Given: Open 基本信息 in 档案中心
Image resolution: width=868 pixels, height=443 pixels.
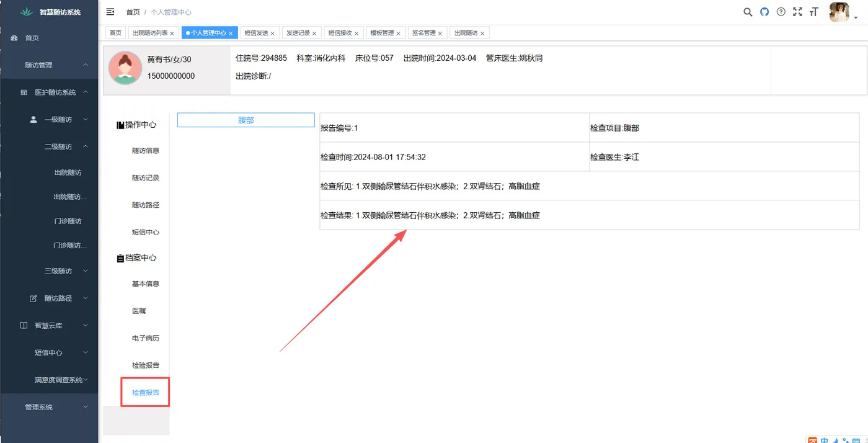Looking at the screenshot, I should coord(146,284).
